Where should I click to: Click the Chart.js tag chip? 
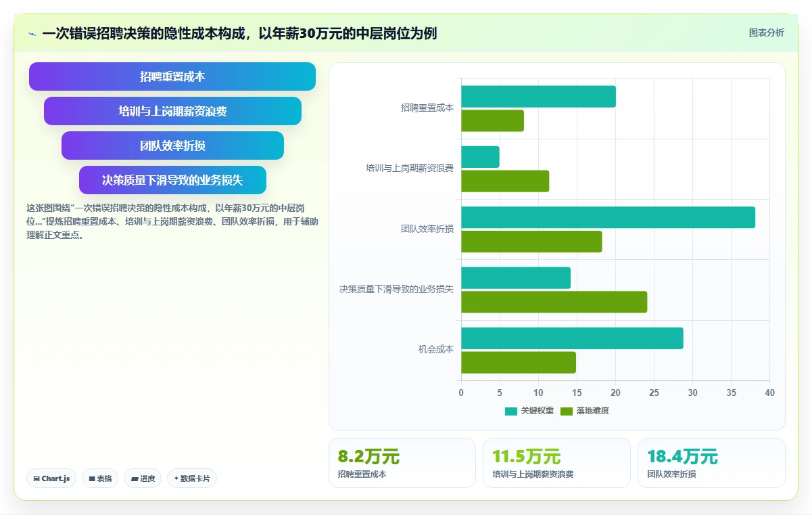click(x=52, y=478)
